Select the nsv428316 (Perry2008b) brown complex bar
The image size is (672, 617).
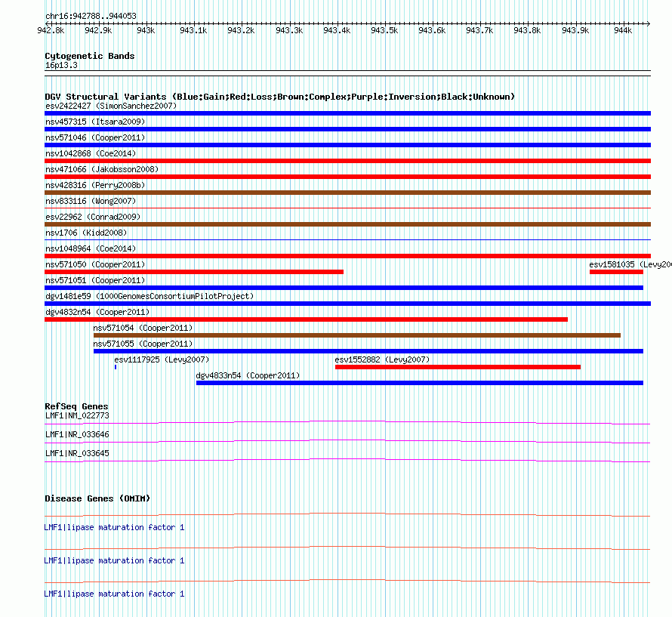tap(347, 193)
